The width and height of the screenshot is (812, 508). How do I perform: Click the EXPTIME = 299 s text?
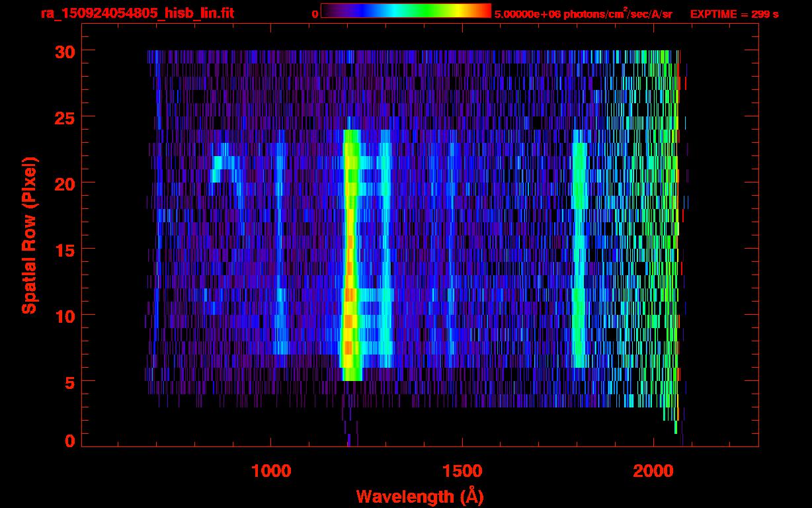click(734, 14)
